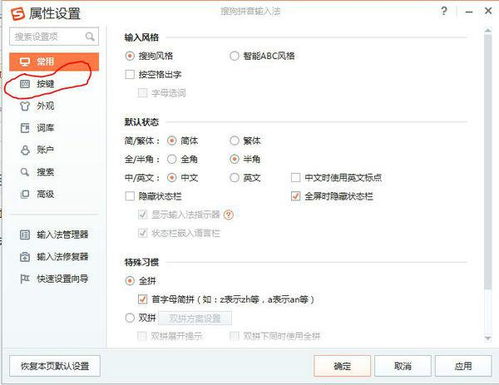Choose 繁体 traditional Chinese
The height and width of the screenshot is (385, 499).
(x=234, y=141)
